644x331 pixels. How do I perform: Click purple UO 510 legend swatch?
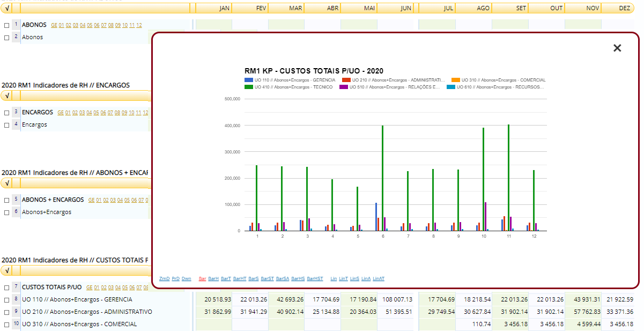[x=344, y=86]
